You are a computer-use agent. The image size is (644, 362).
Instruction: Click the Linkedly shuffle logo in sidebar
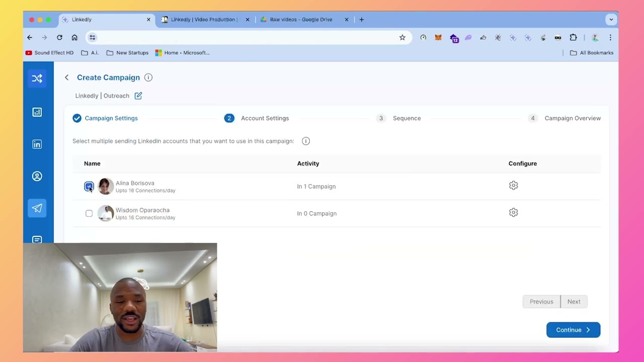click(x=37, y=78)
